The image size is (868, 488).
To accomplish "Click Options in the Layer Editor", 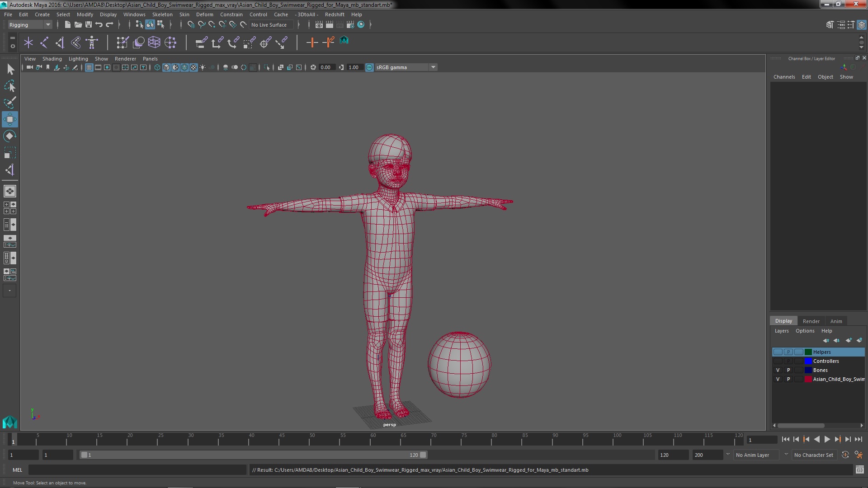I will point(805,331).
